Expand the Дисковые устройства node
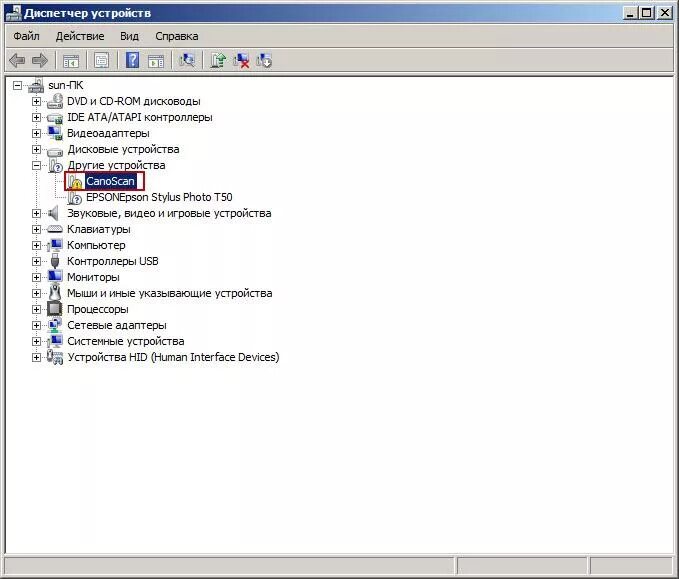679x579 pixels. click(36, 149)
